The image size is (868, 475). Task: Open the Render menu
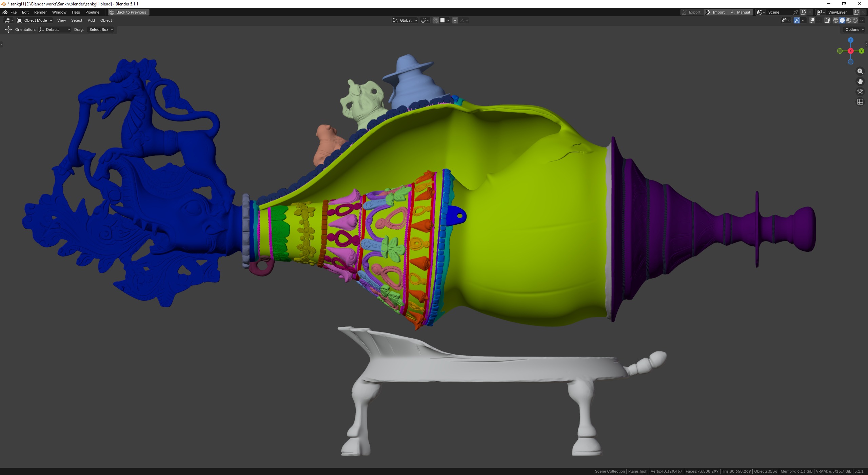coord(40,12)
